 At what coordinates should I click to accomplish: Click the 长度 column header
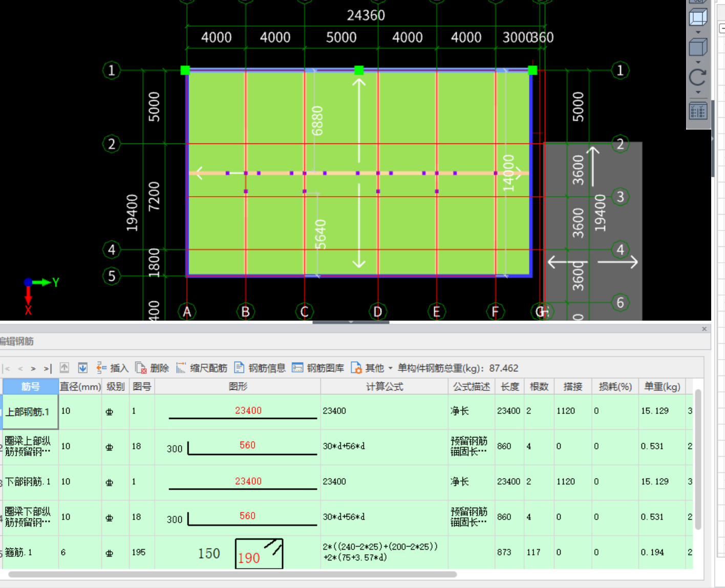(509, 387)
